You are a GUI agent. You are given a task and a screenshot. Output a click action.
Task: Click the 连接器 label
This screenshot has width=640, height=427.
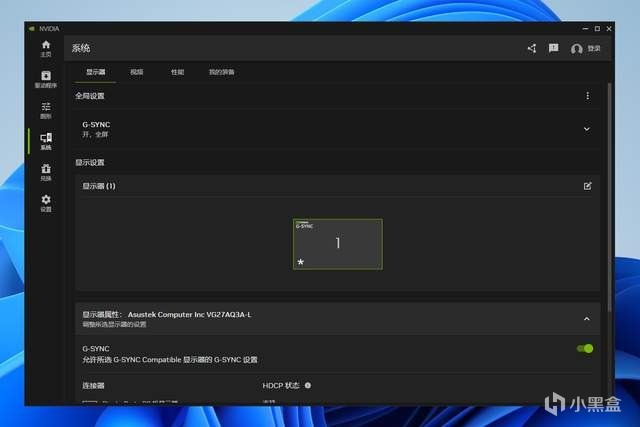point(93,385)
